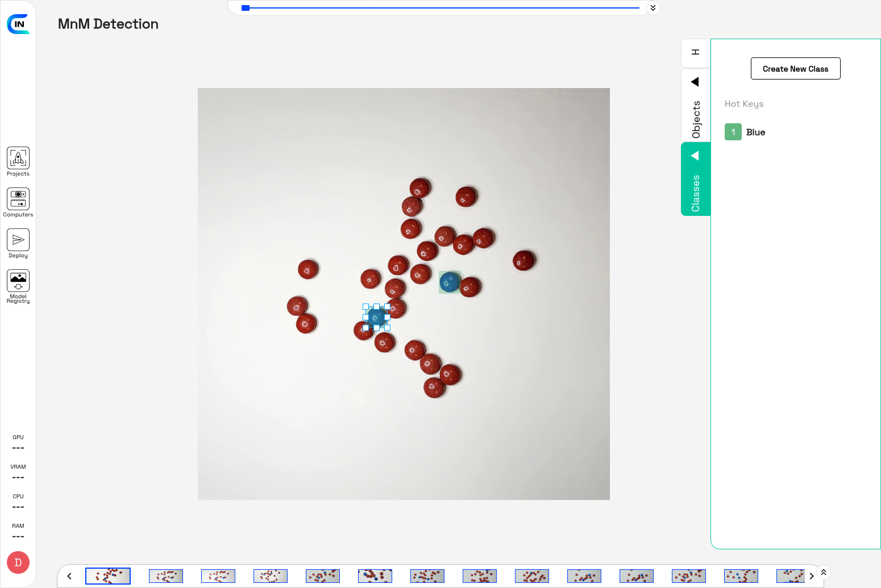This screenshot has width=881, height=588.
Task: Collapse the top slider bar with chevrons
Action: pyautogui.click(x=653, y=8)
